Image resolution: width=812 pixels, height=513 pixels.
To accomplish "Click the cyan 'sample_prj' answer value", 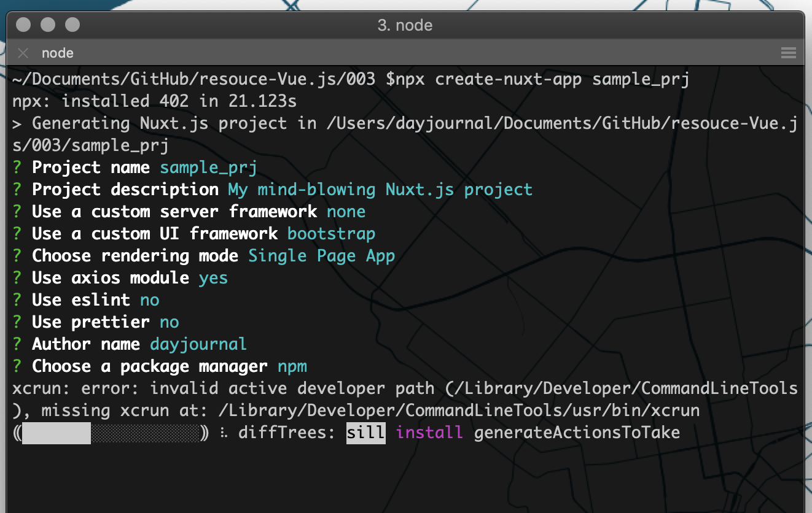I will click(x=208, y=168).
